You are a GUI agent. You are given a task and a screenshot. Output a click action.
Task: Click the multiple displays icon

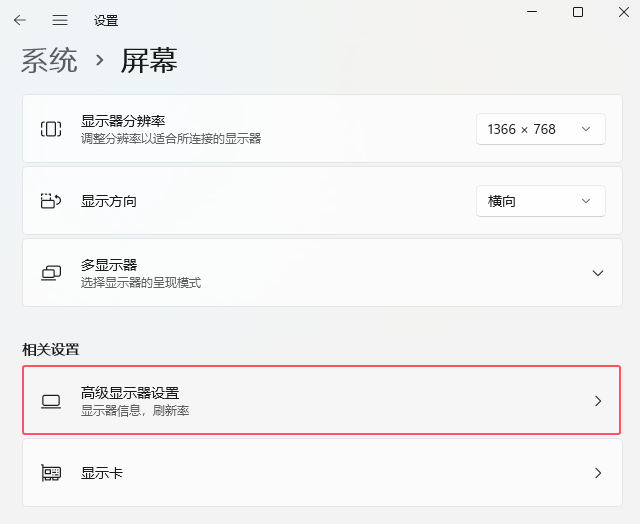coord(51,273)
